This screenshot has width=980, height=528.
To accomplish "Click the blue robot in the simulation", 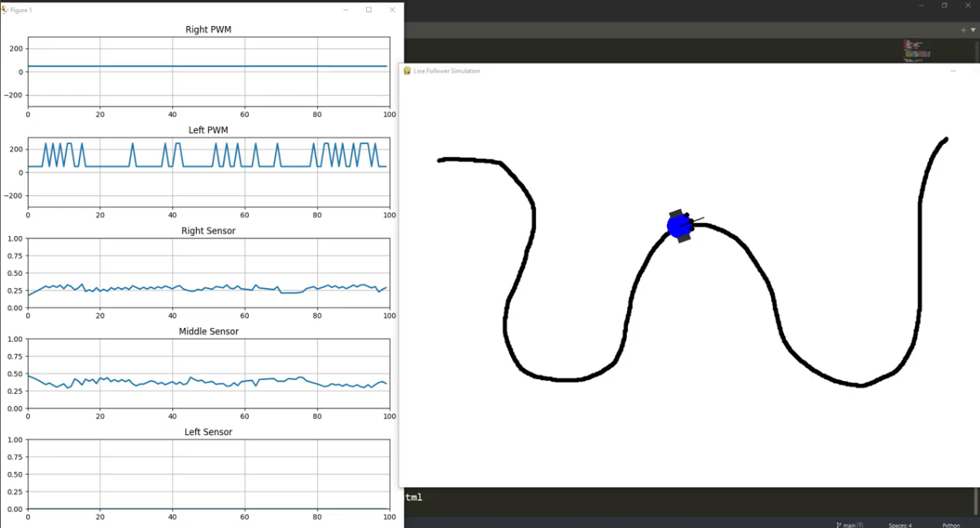I will (680, 226).
